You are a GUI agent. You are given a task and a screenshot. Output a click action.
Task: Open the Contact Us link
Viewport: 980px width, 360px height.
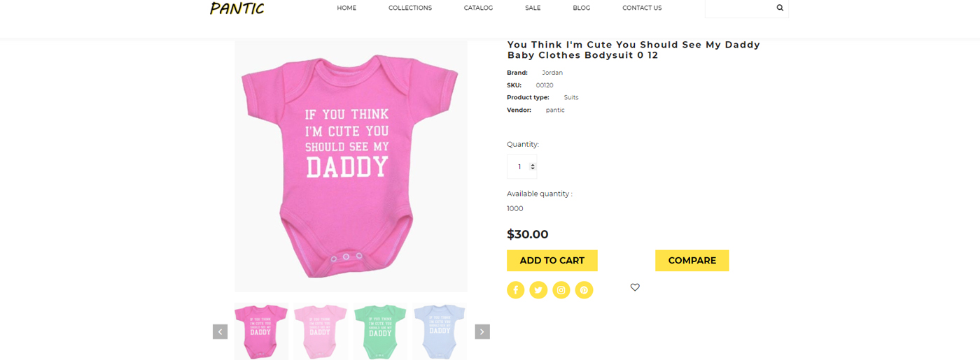(642, 8)
